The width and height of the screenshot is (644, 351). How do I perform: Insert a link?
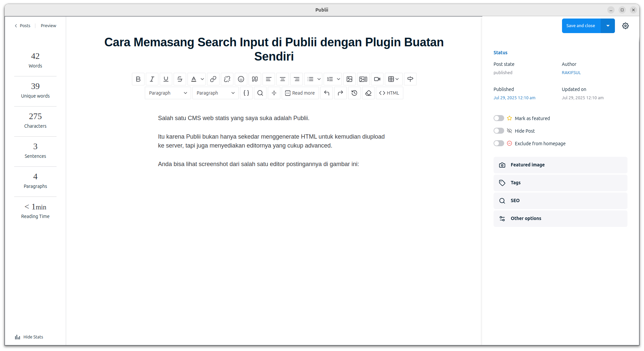(213, 79)
